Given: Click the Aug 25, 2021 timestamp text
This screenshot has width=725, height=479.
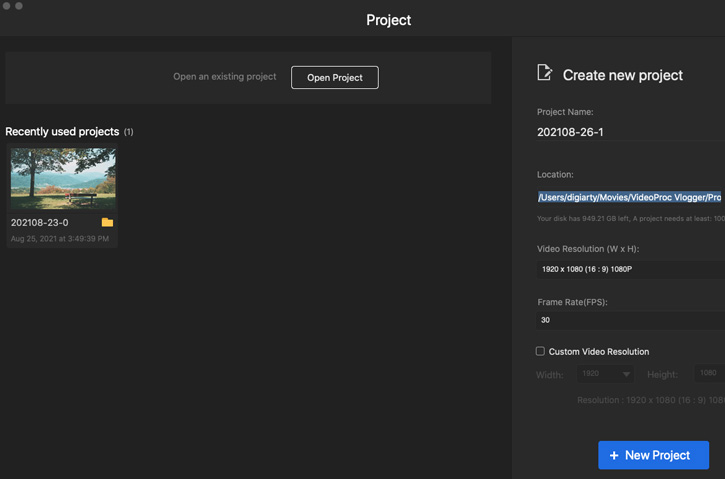Looking at the screenshot, I should coord(60,239).
